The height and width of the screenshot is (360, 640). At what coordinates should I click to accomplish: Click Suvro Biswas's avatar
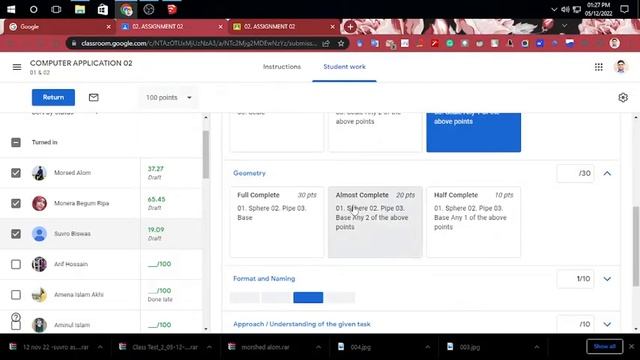coord(39,234)
